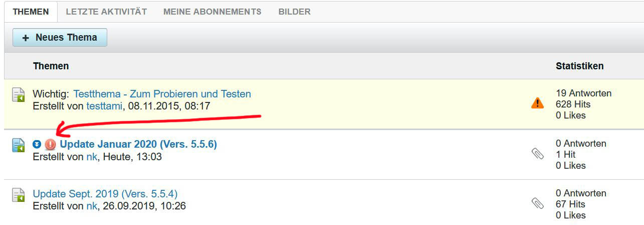Click the red exclamation icon before Update Januar
644x225 pixels.
point(51,145)
